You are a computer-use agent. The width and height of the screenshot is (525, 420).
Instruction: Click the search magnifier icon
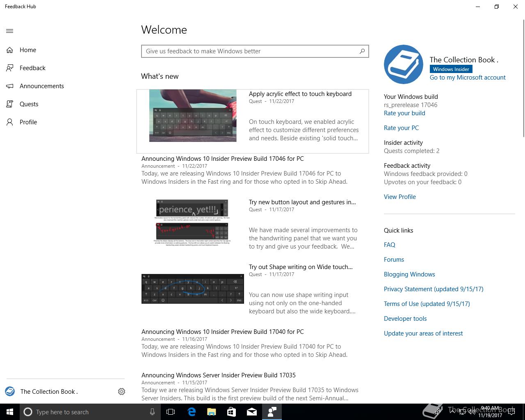[x=362, y=51]
